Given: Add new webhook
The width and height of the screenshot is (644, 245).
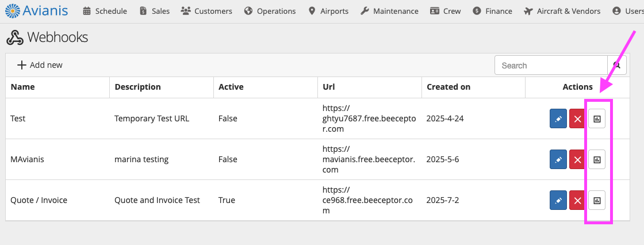Looking at the screenshot, I should [x=40, y=65].
